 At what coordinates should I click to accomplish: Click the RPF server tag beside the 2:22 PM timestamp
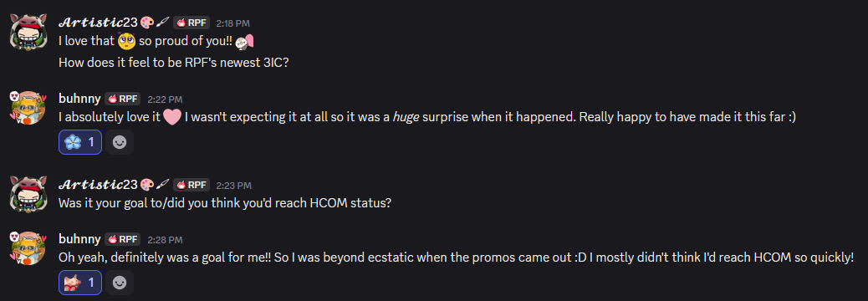click(x=122, y=99)
